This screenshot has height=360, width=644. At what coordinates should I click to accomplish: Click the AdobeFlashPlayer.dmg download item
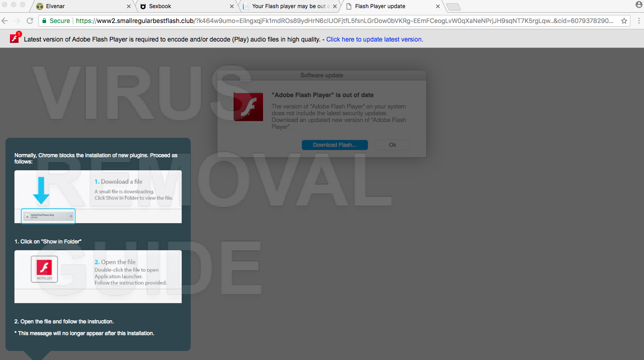click(x=48, y=216)
